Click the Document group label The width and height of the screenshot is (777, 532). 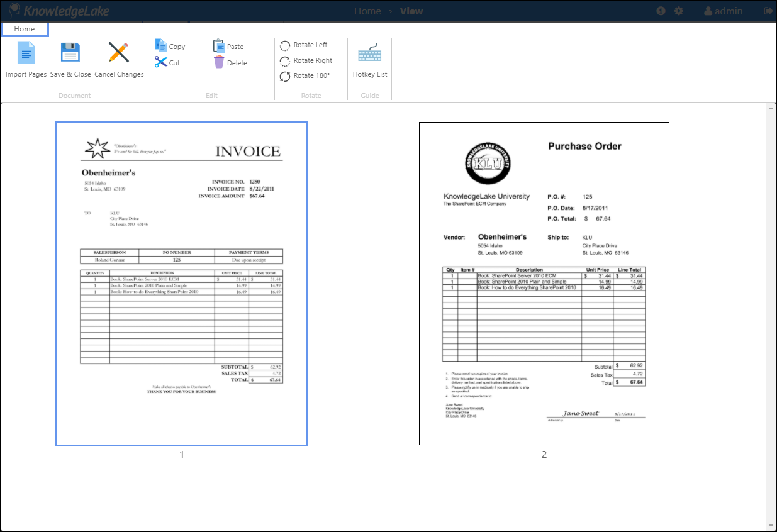[x=74, y=96]
